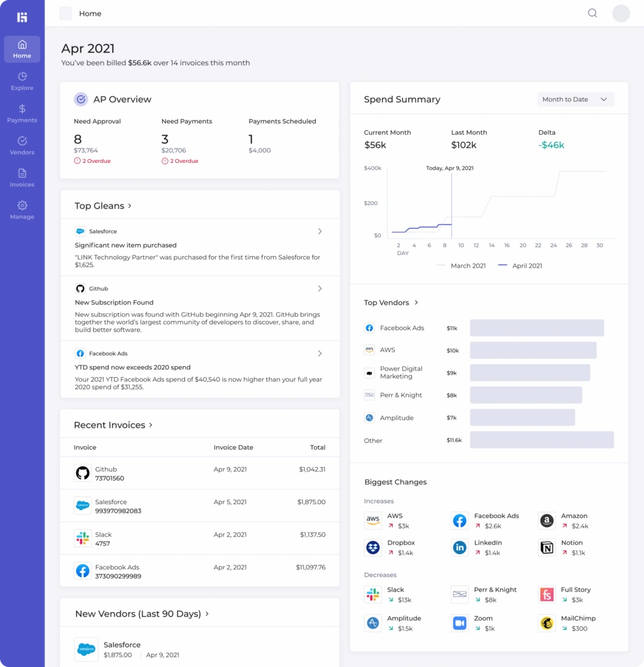Click the Need Approval amount $73,764
The width and height of the screenshot is (644, 667).
pyautogui.click(x=86, y=150)
